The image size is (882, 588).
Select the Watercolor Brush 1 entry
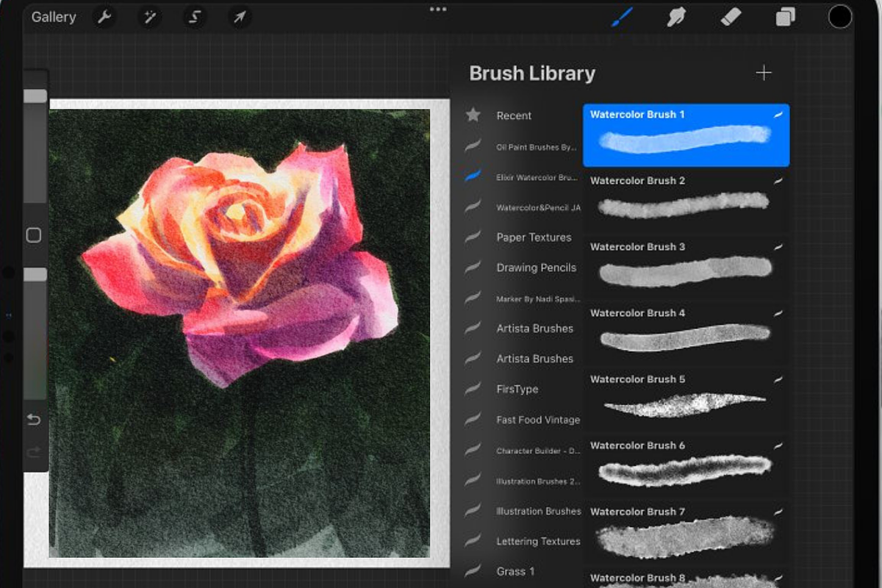coord(685,135)
